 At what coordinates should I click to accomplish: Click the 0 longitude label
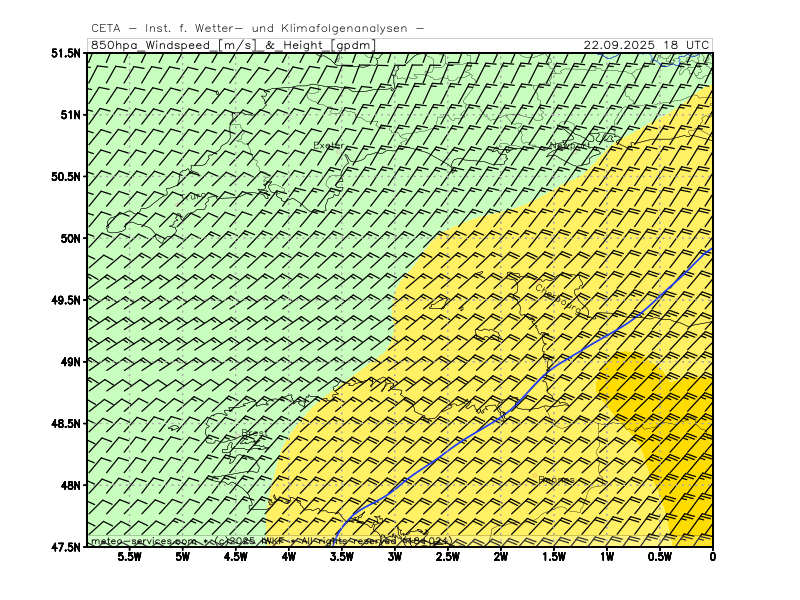(x=713, y=557)
